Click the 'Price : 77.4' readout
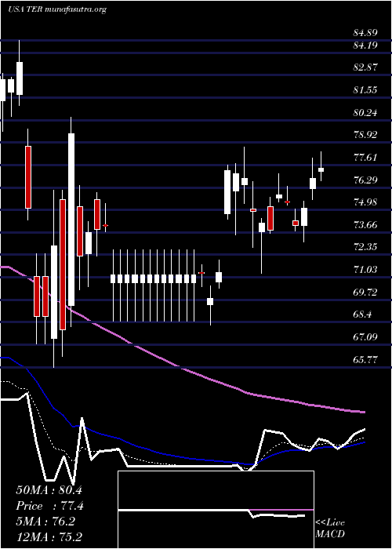This screenshot has width=392, height=549. tap(49, 506)
